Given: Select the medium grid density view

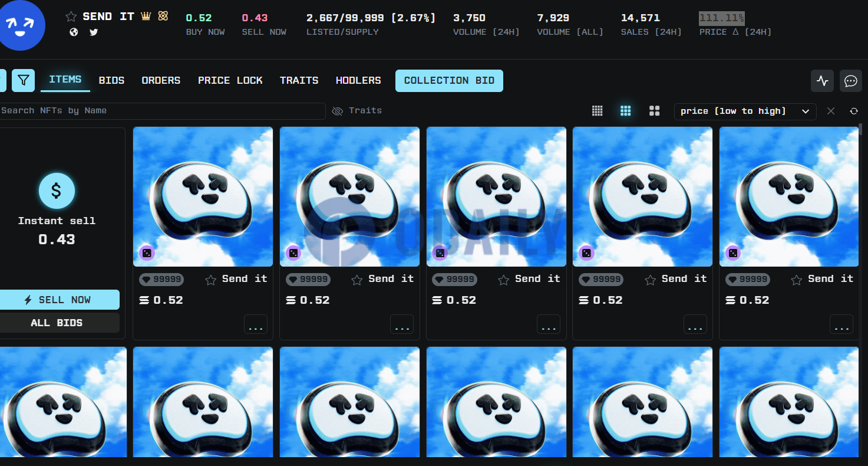Looking at the screenshot, I should pyautogui.click(x=626, y=111).
